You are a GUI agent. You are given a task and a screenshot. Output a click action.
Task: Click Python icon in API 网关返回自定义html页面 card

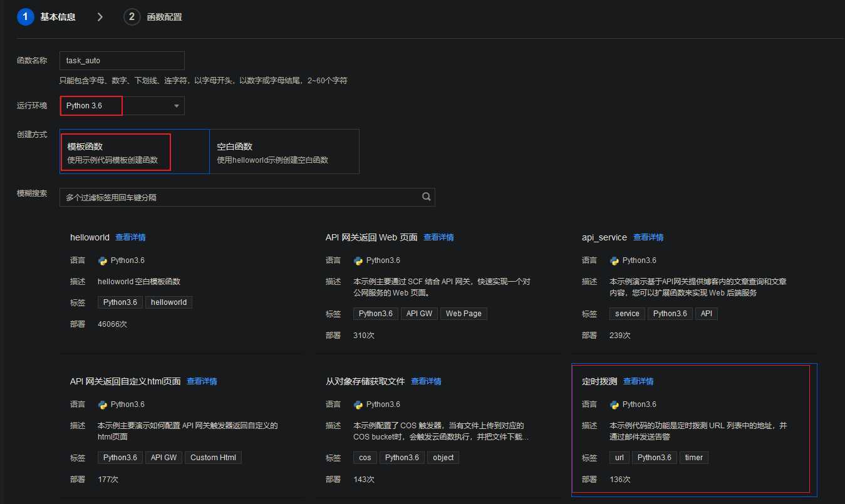pos(103,404)
